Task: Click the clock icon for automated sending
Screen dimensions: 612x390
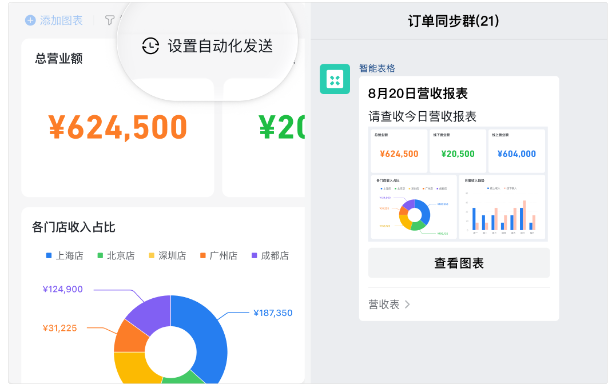Action: click(150, 46)
